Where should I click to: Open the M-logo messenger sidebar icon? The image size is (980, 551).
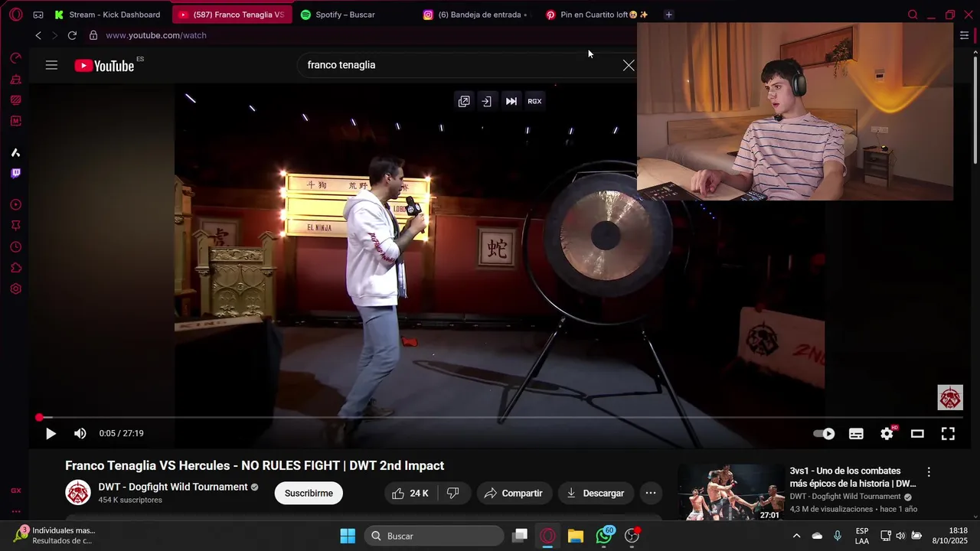pos(15,121)
